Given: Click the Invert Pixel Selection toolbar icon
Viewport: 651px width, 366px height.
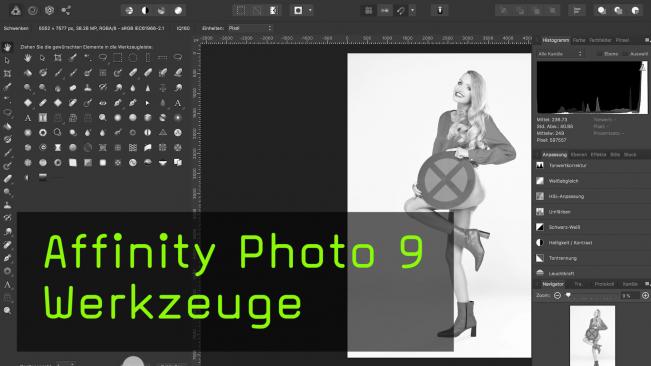Looking at the screenshot, I should tap(273, 10).
